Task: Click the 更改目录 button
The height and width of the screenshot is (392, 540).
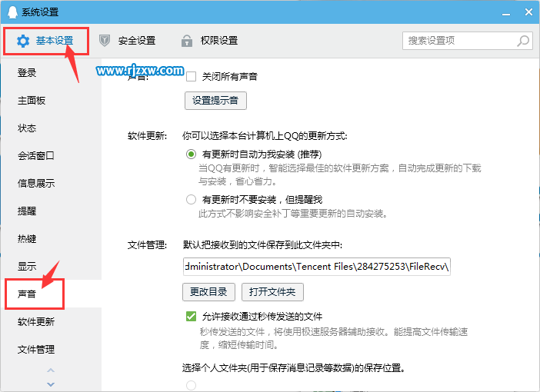Action: coord(208,292)
